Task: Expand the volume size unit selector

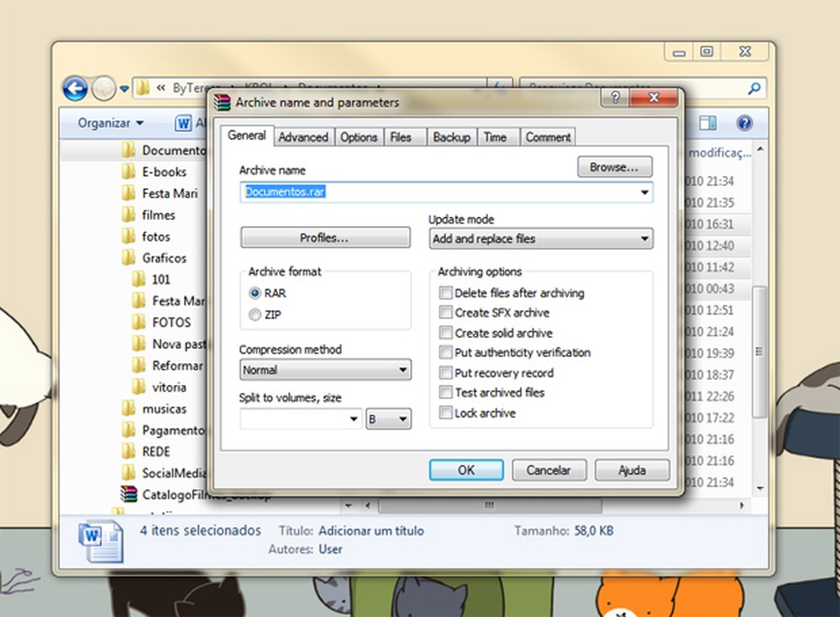Action: tap(401, 419)
